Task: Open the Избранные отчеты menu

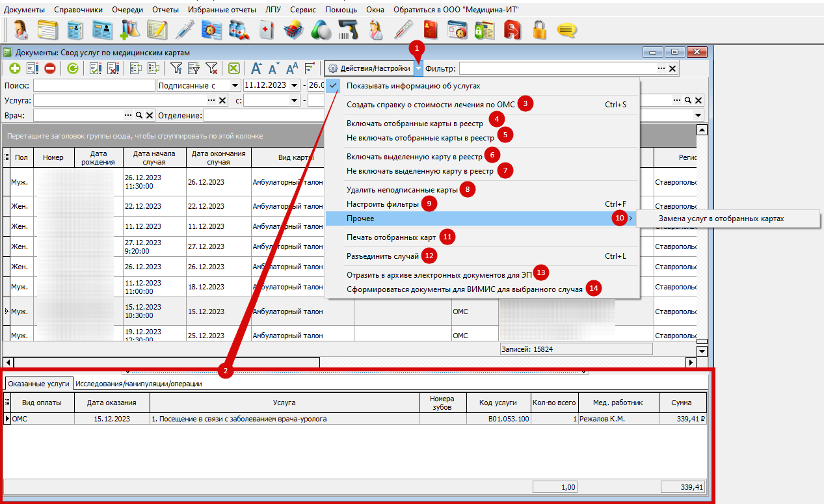Action: click(x=222, y=10)
